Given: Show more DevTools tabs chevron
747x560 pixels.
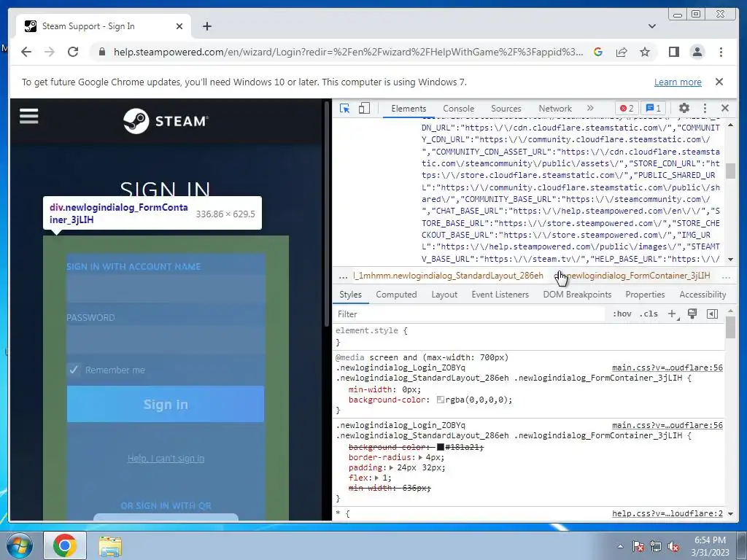Looking at the screenshot, I should [590, 108].
